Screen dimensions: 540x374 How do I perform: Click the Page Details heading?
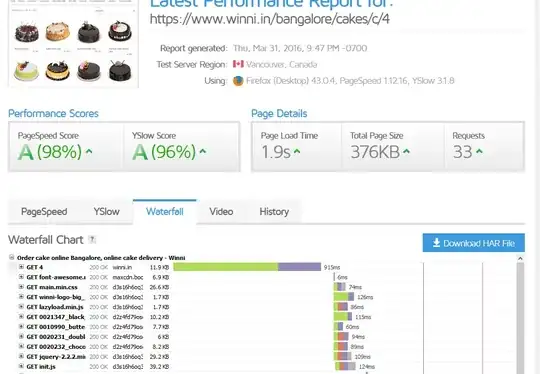[x=279, y=113]
